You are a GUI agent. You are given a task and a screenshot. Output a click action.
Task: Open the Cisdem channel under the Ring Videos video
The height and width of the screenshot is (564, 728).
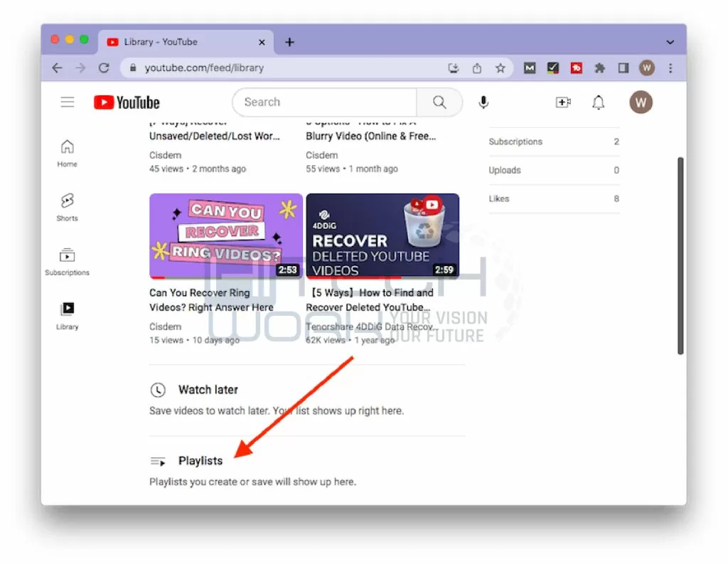165,326
